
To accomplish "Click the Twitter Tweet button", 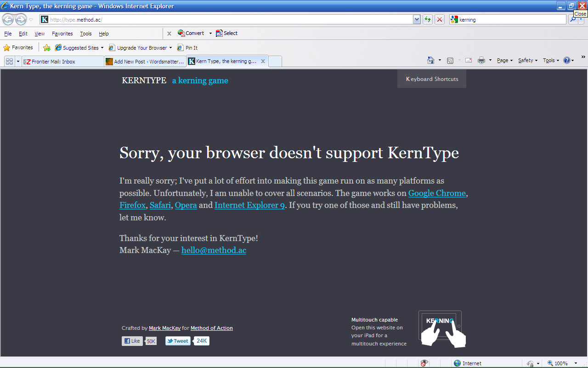I will click(x=178, y=341).
